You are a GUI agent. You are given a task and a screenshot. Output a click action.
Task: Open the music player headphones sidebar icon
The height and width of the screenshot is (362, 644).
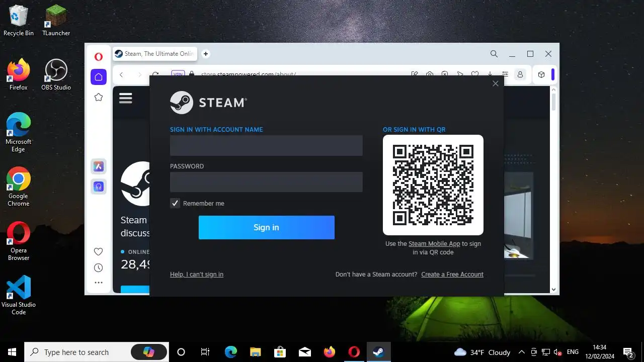pos(99,187)
